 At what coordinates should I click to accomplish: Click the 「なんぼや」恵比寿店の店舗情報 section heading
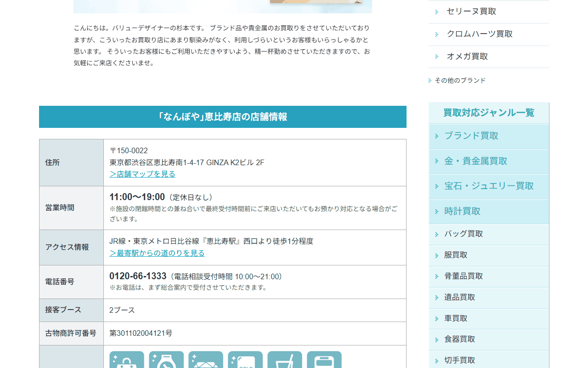coord(223,117)
